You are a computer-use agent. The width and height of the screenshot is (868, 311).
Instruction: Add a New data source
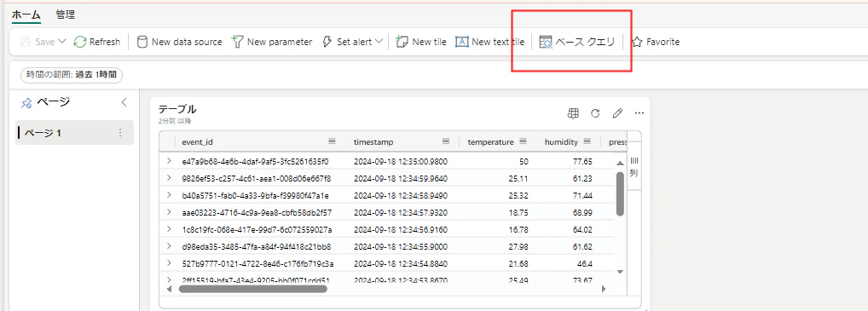tap(179, 42)
